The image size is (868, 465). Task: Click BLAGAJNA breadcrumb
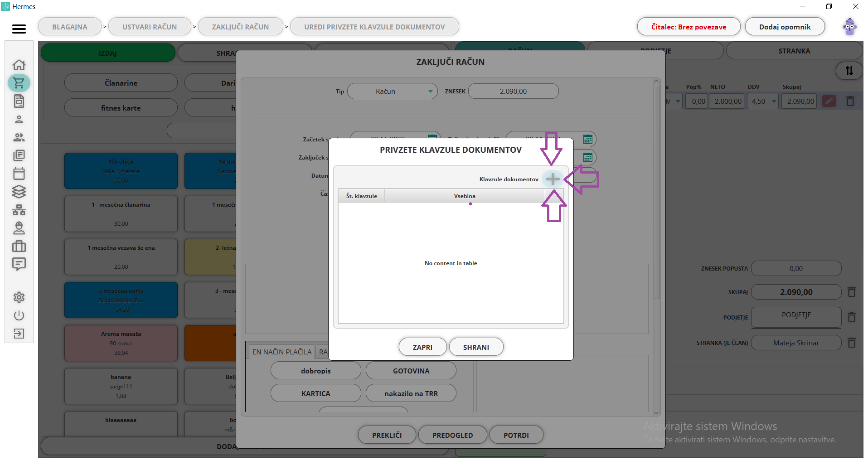pos(70,27)
